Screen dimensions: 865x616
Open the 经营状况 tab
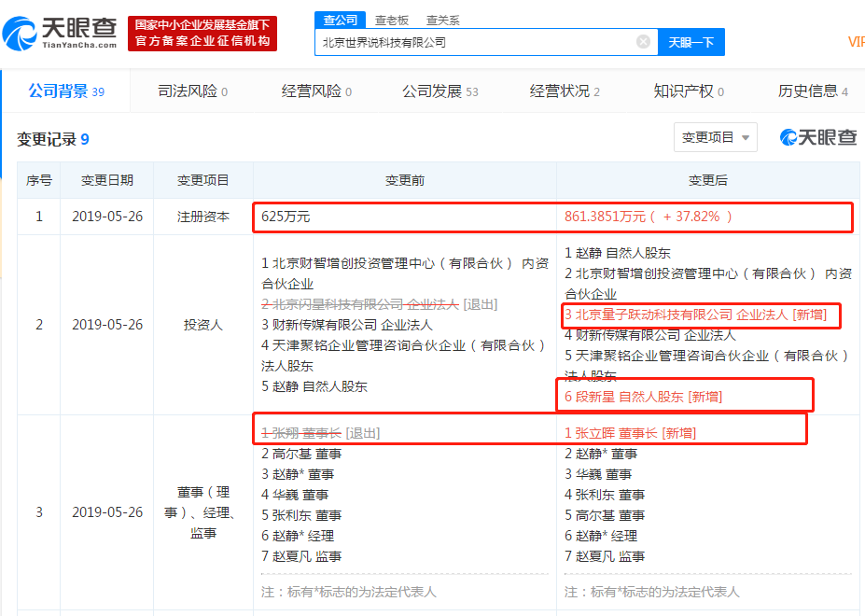[x=565, y=91]
